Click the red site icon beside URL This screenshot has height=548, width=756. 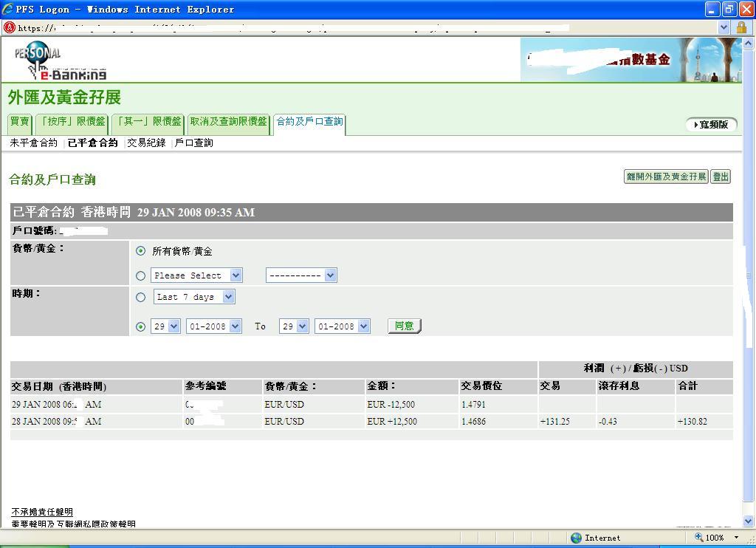[x=9, y=27]
